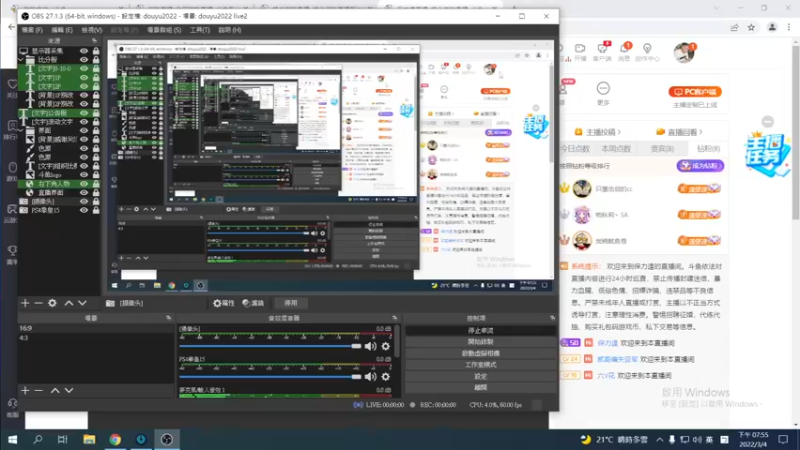
Task: Open the 場景群組(S) menu
Action: pos(164,30)
